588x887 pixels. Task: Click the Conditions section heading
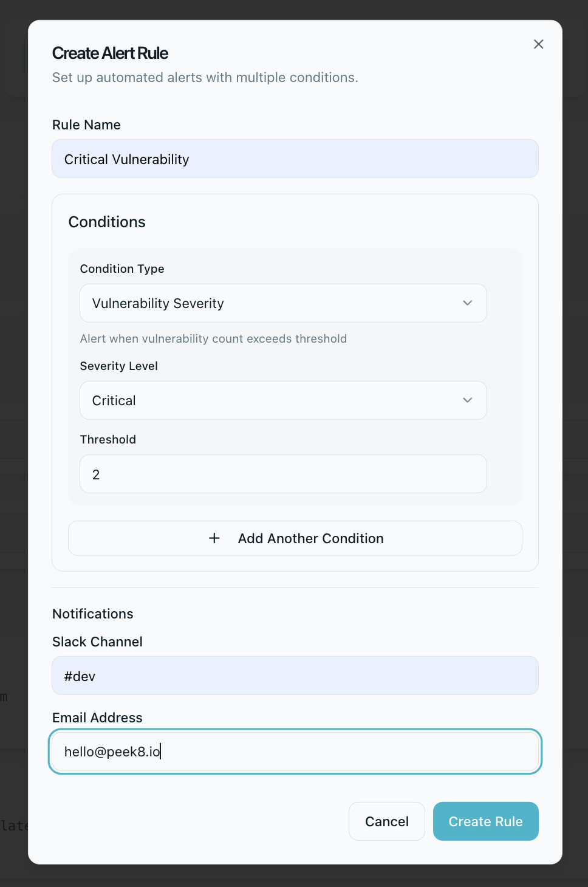tap(107, 222)
